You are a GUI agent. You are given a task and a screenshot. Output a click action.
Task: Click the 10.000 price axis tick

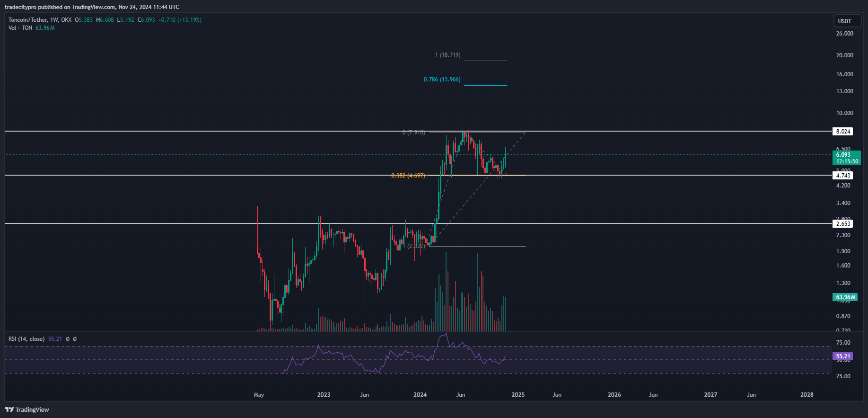click(x=845, y=113)
